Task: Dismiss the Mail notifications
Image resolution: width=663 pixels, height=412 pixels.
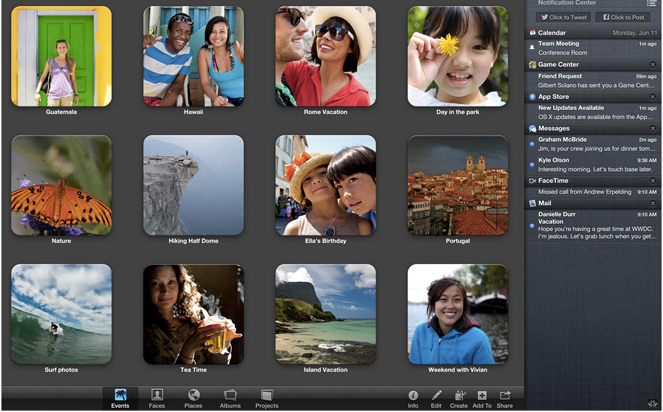Action: tap(653, 203)
